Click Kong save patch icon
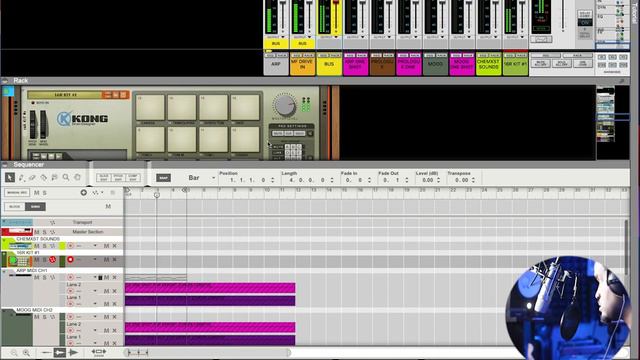 (123, 95)
